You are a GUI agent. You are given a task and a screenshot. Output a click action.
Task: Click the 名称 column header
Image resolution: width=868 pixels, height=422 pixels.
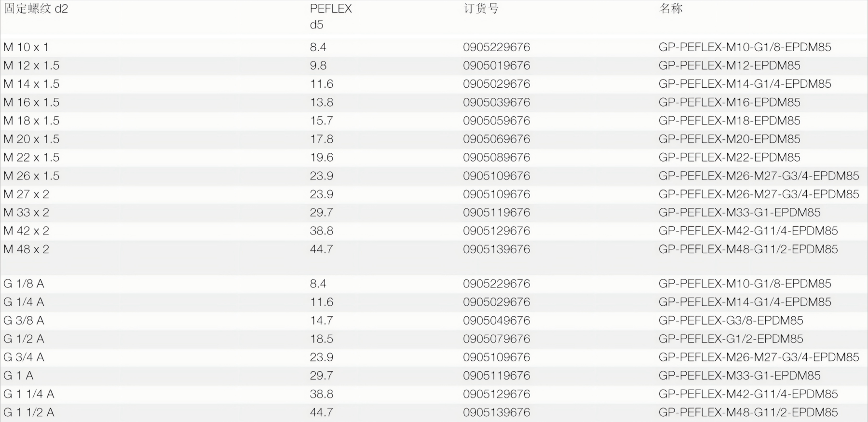pyautogui.click(x=671, y=9)
